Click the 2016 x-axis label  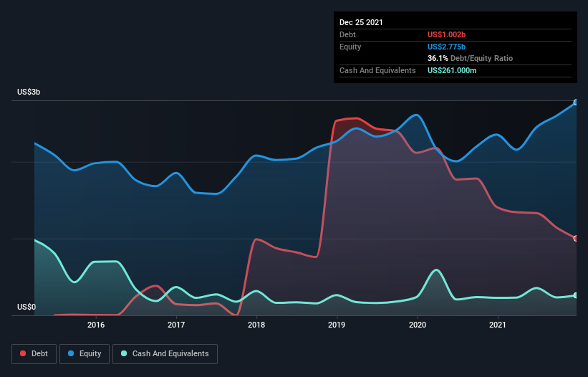click(96, 325)
